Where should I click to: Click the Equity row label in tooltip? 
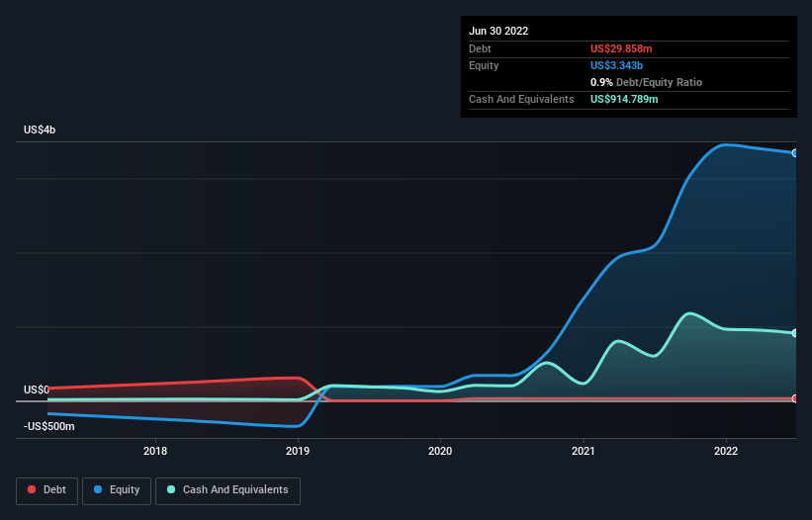(x=484, y=65)
